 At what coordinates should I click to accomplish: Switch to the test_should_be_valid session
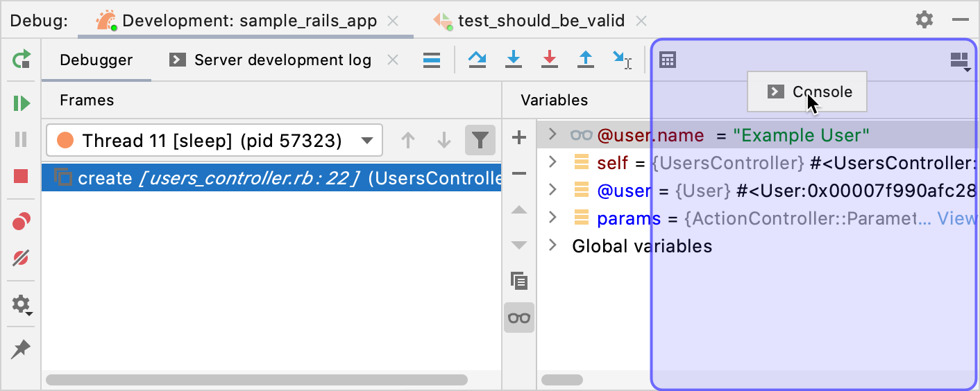pyautogui.click(x=529, y=20)
